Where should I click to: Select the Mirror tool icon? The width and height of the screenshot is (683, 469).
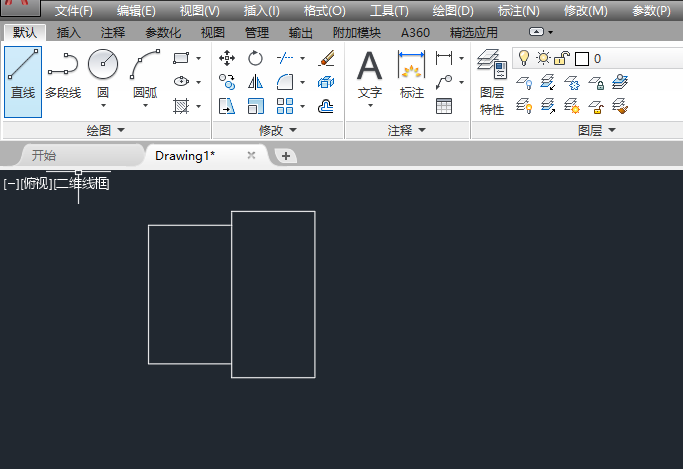click(255, 82)
